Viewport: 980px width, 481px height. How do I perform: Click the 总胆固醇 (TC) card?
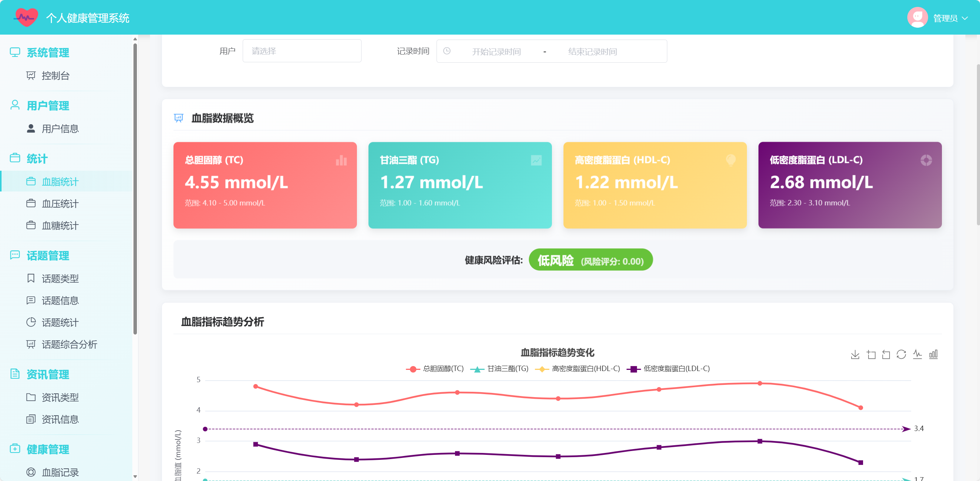tap(265, 185)
